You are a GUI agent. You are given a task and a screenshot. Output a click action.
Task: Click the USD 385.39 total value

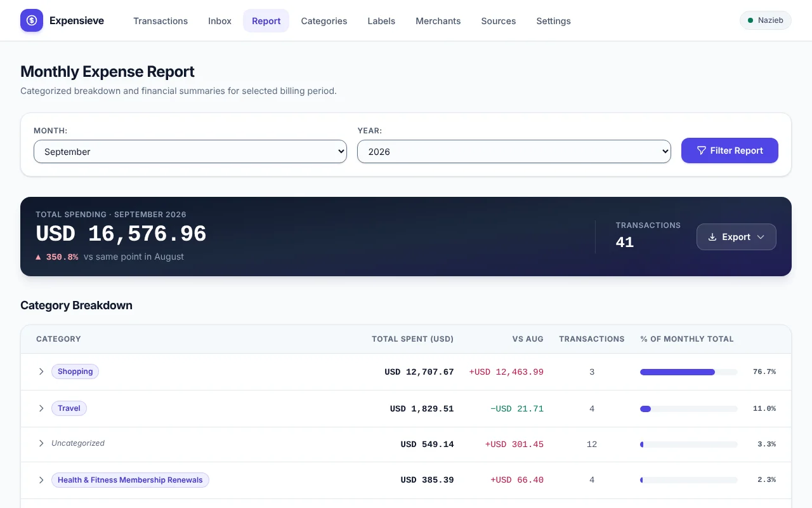[428, 480]
